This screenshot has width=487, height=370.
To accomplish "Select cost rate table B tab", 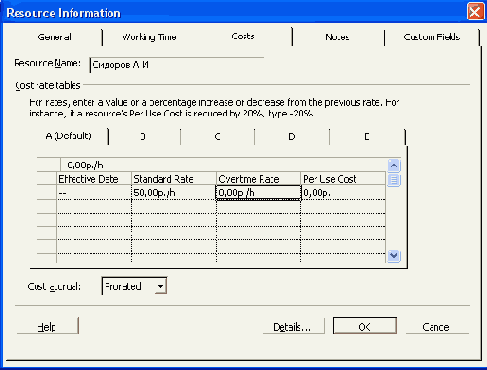I will [x=143, y=136].
